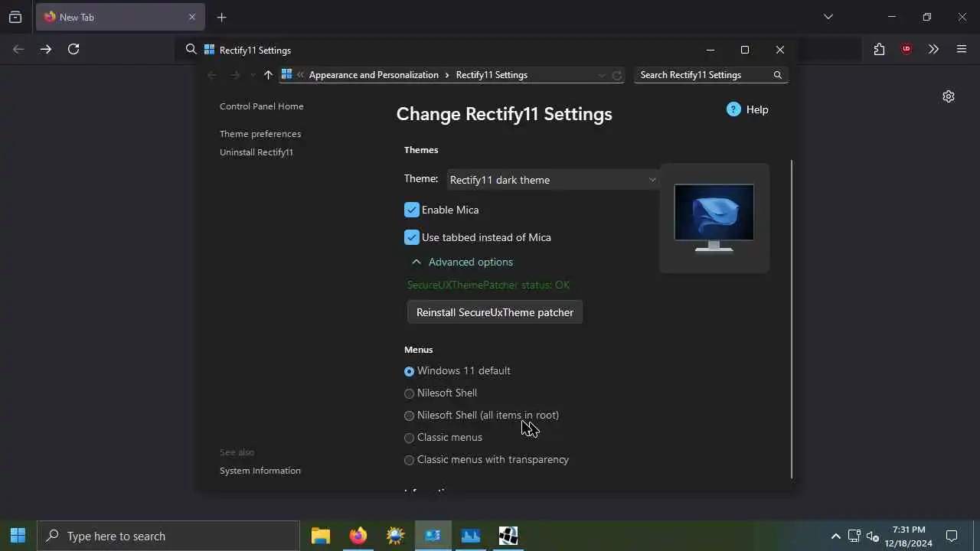Image resolution: width=980 pixels, height=551 pixels.
Task: Open System Information link
Action: click(x=260, y=471)
